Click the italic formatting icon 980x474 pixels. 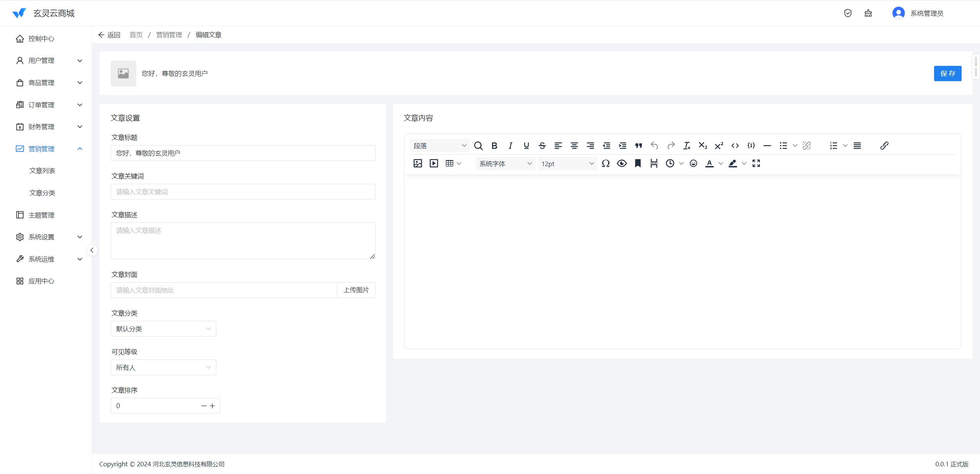pyautogui.click(x=510, y=145)
